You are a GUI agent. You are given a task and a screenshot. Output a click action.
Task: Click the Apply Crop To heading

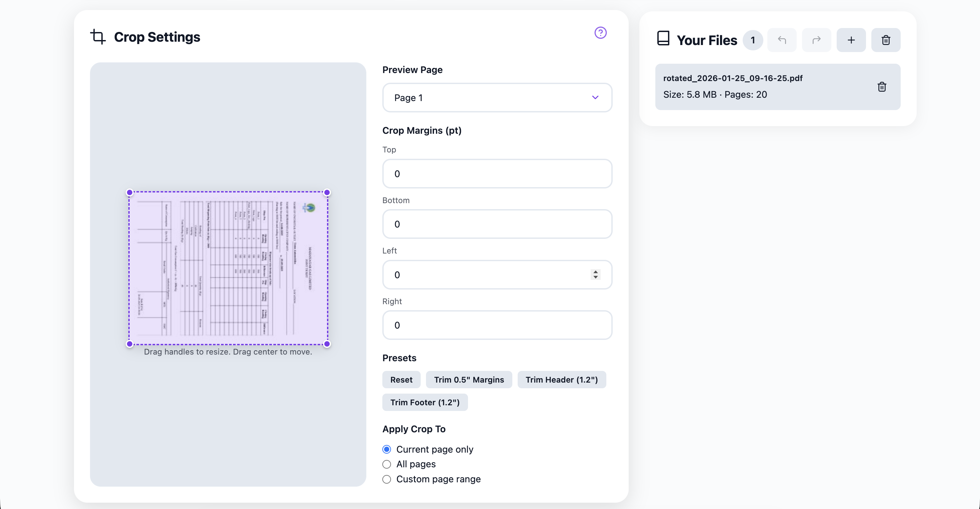click(414, 429)
